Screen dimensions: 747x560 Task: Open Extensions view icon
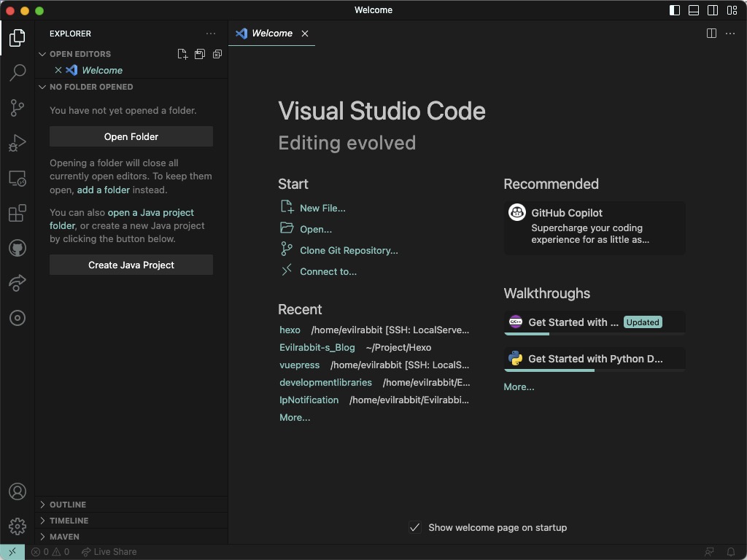coord(18,214)
